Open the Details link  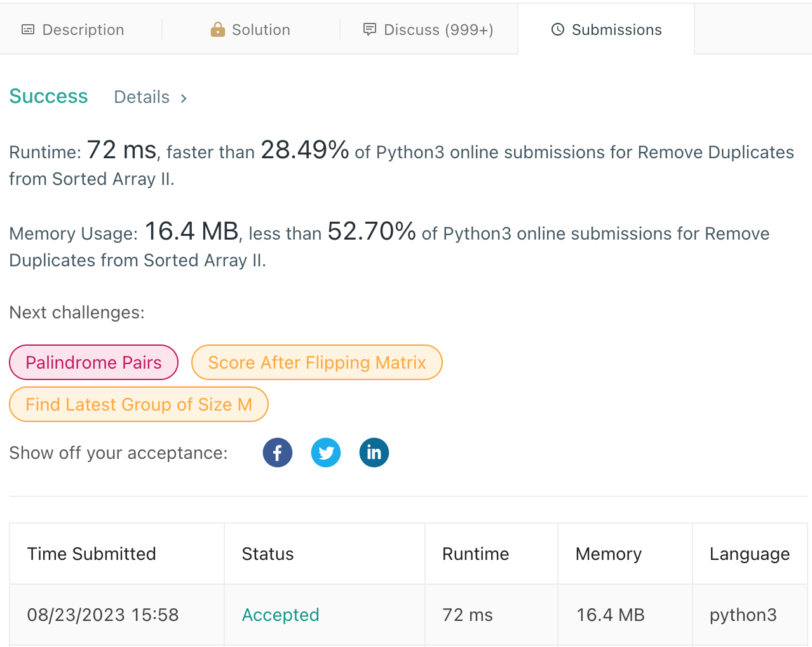142,97
